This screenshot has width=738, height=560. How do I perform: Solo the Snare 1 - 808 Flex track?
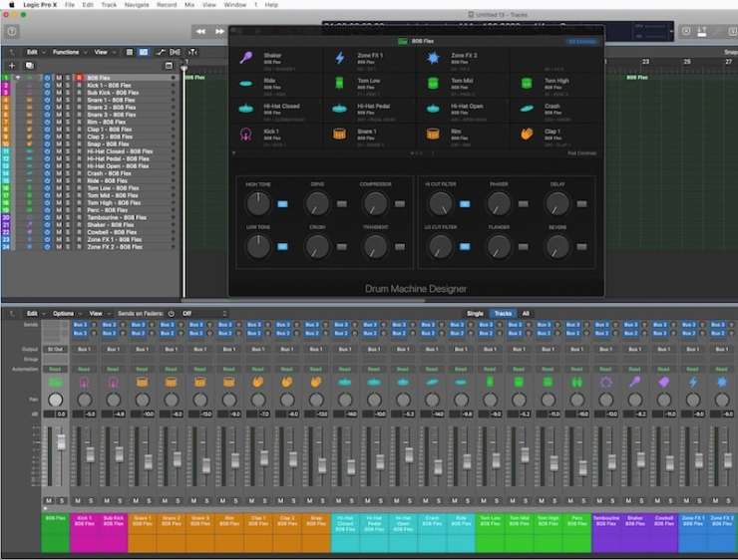tap(68, 101)
